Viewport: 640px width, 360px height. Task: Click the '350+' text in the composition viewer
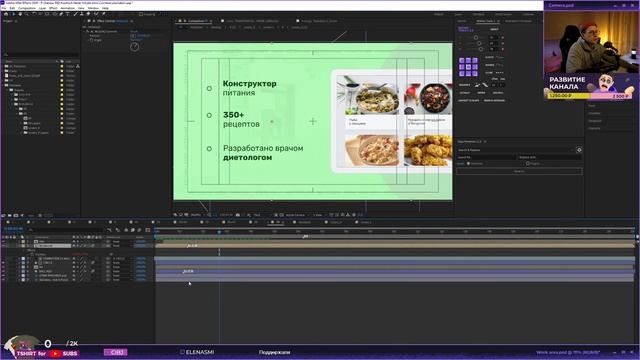233,115
